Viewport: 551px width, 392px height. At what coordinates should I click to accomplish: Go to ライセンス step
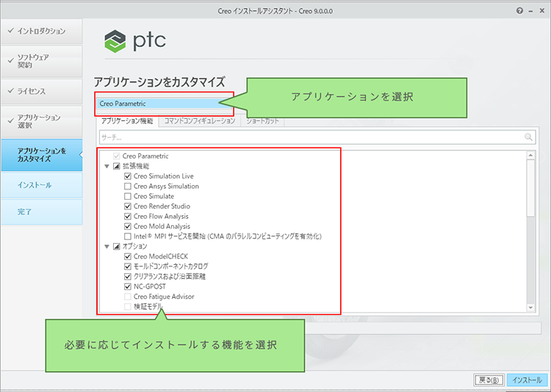click(41, 91)
